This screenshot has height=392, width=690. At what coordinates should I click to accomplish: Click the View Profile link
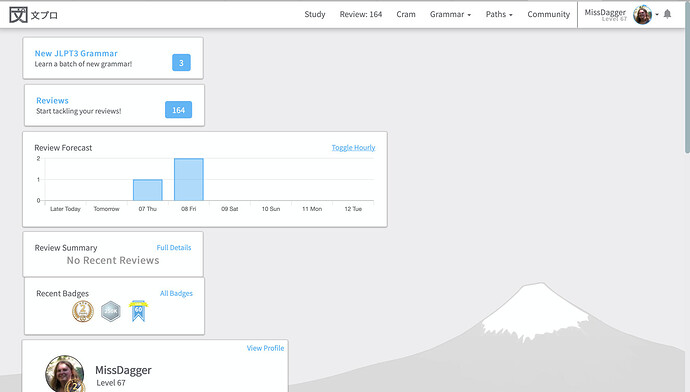pyautogui.click(x=265, y=348)
